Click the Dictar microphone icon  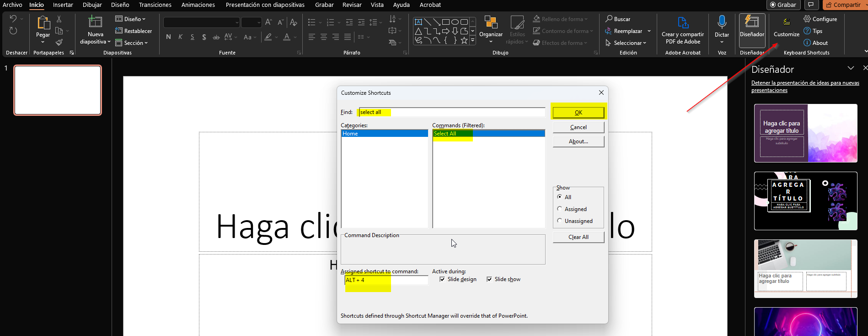[722, 22]
